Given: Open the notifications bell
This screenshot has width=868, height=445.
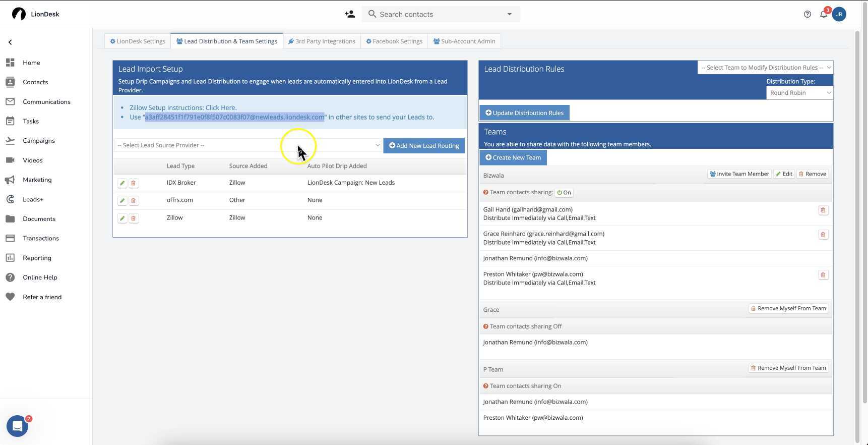Looking at the screenshot, I should point(823,14).
